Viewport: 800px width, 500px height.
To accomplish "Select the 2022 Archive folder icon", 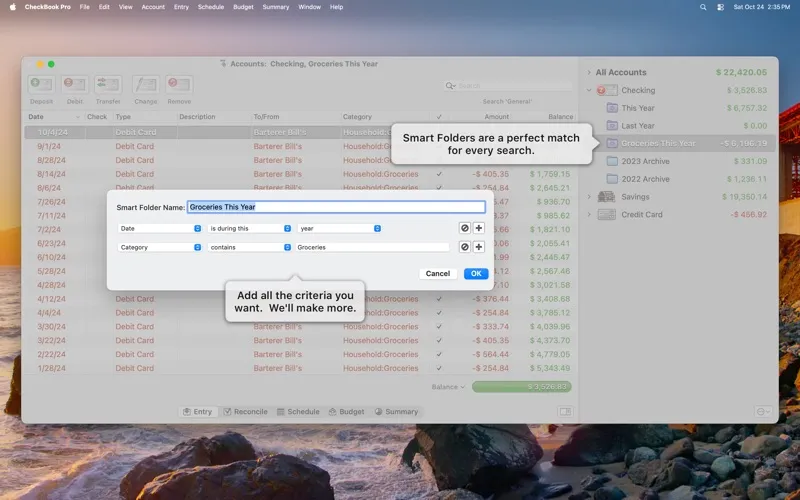I will [612, 179].
